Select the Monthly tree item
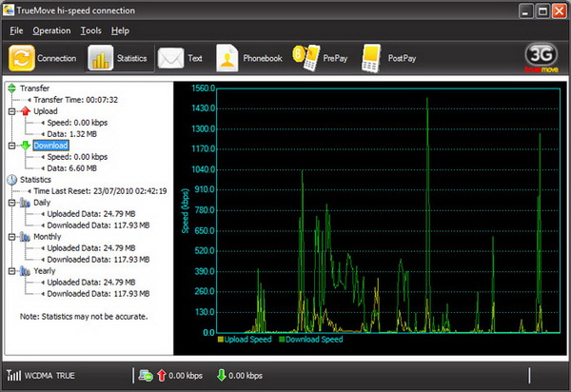571x392 pixels. [x=48, y=237]
